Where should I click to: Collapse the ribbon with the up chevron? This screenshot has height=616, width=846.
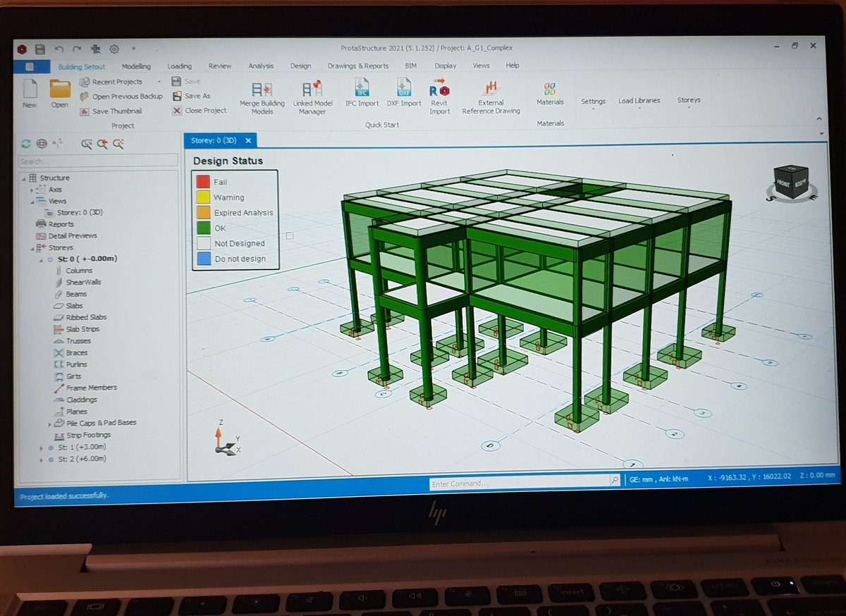click(x=818, y=119)
